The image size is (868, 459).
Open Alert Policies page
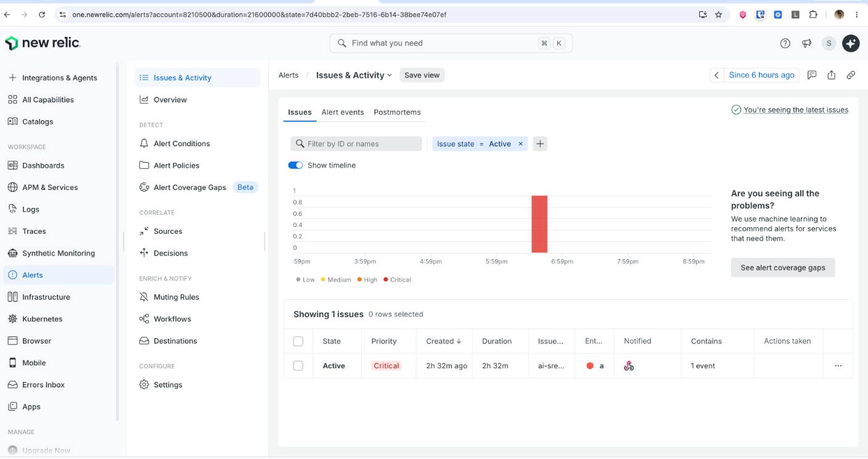pyautogui.click(x=197, y=165)
